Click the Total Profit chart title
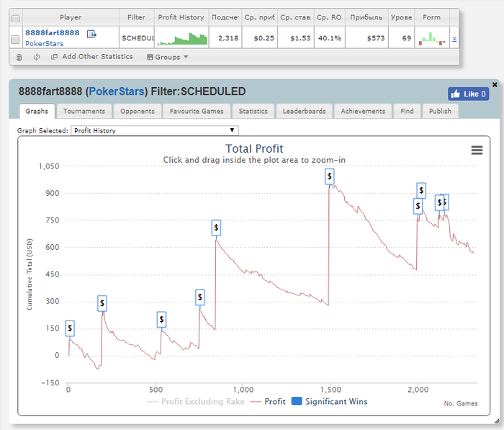Screen dimensions: 504x430 coord(254,148)
